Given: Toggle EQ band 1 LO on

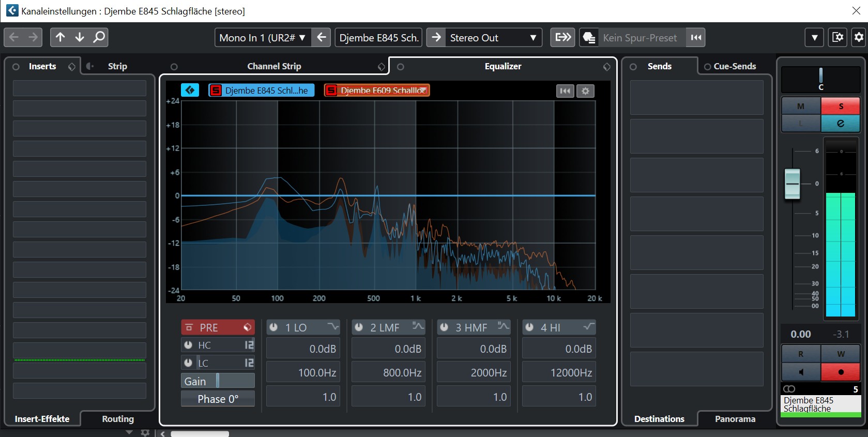Looking at the screenshot, I should (x=273, y=327).
